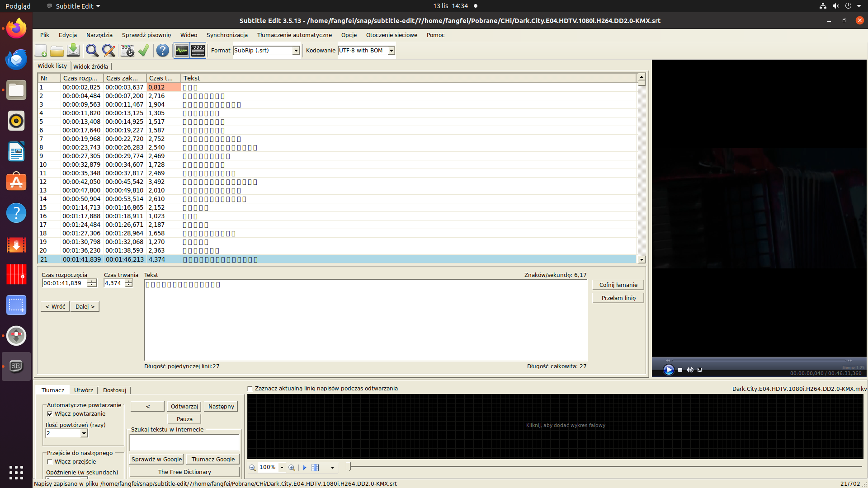Save the subtitle file

(x=73, y=51)
